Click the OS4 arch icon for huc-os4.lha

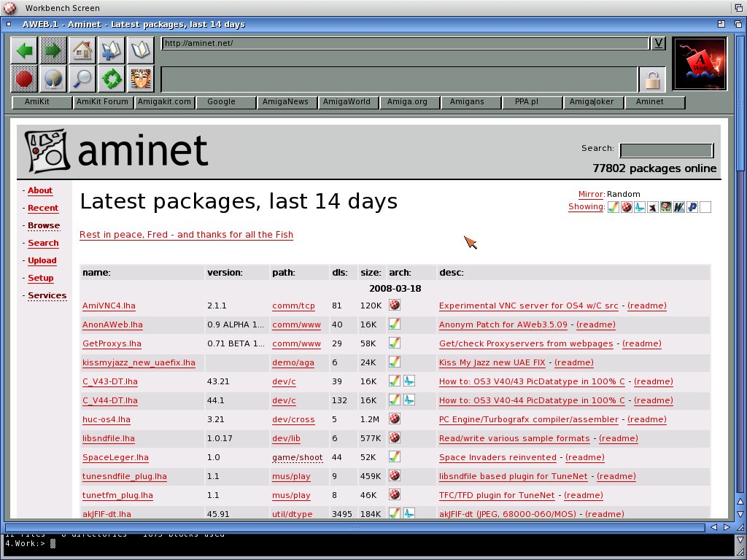coord(395,419)
